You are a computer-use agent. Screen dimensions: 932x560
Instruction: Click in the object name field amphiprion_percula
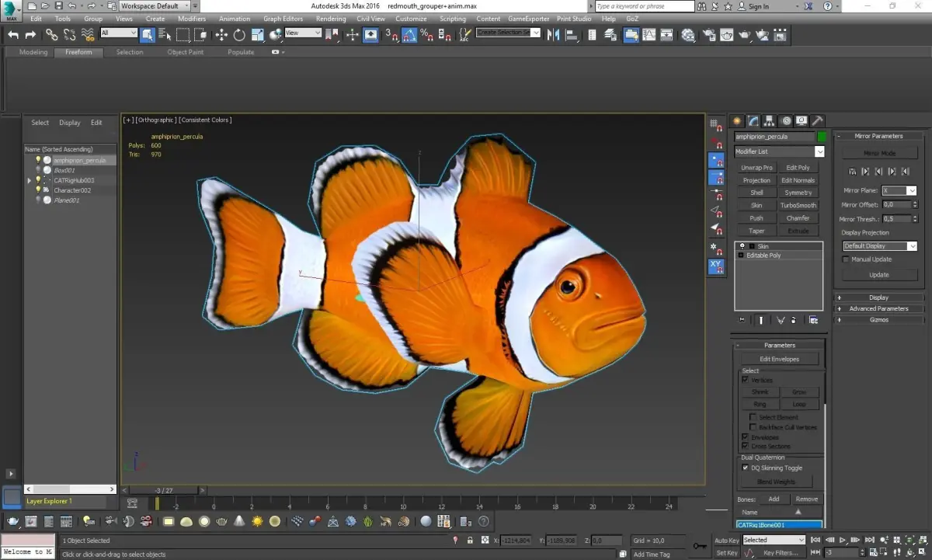775,137
